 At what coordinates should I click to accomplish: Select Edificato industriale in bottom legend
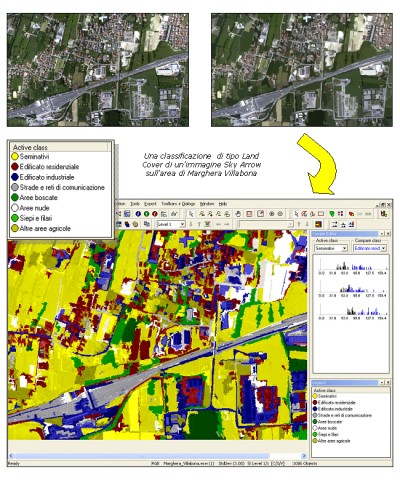pyautogui.click(x=335, y=409)
